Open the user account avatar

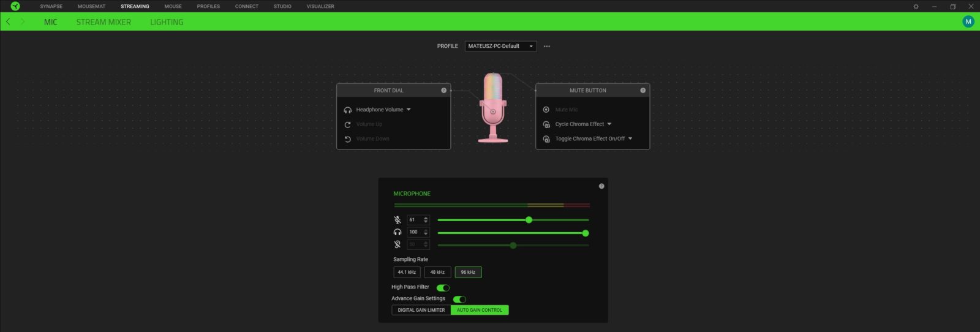(968, 21)
